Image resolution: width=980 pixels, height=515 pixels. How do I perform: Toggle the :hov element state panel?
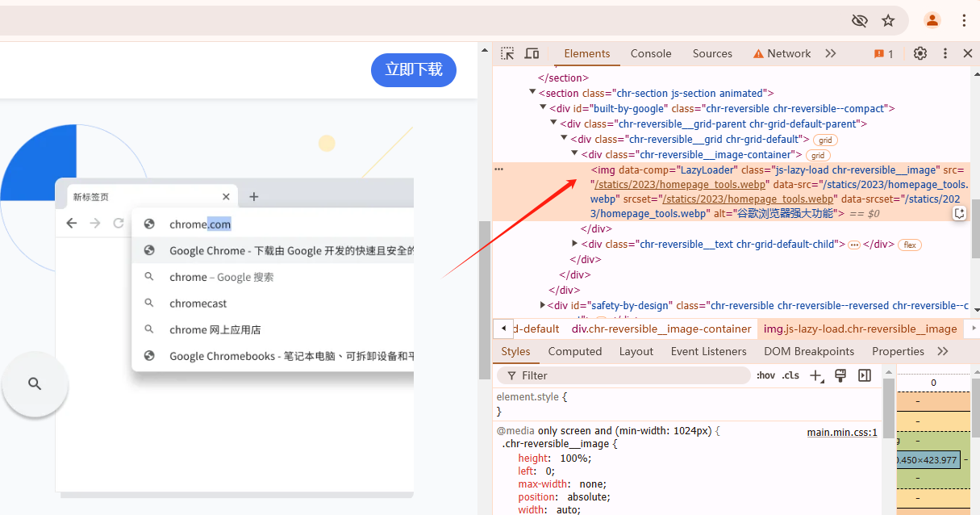(x=766, y=375)
